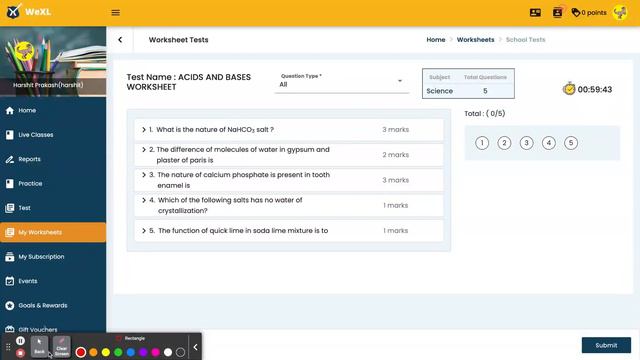Pause the screen recording
This screenshot has height=360, width=640.
click(x=20, y=340)
